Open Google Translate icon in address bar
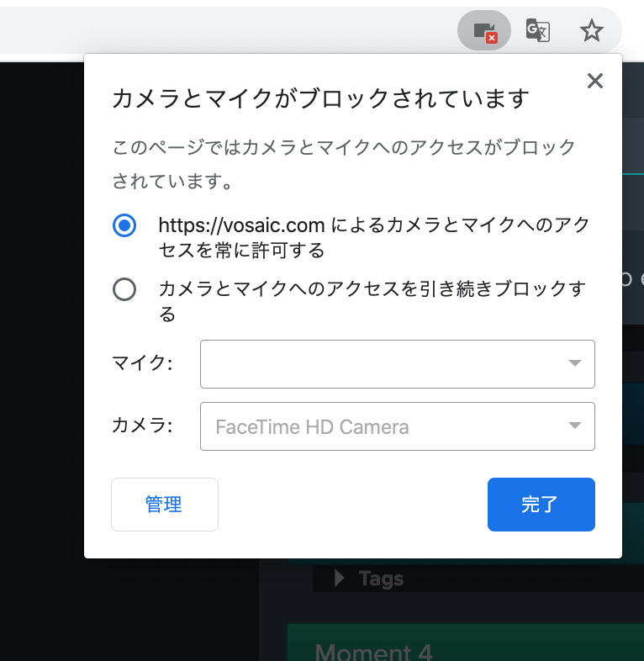Screen dimensions: 644x661 point(538,30)
